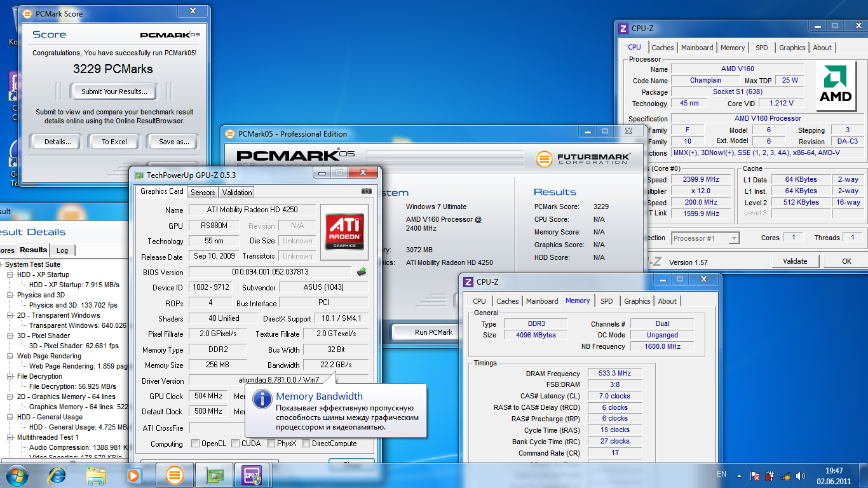Viewport: 868px width, 488px height.
Task: Click the Futuremark Corporation logo
Action: click(x=583, y=158)
